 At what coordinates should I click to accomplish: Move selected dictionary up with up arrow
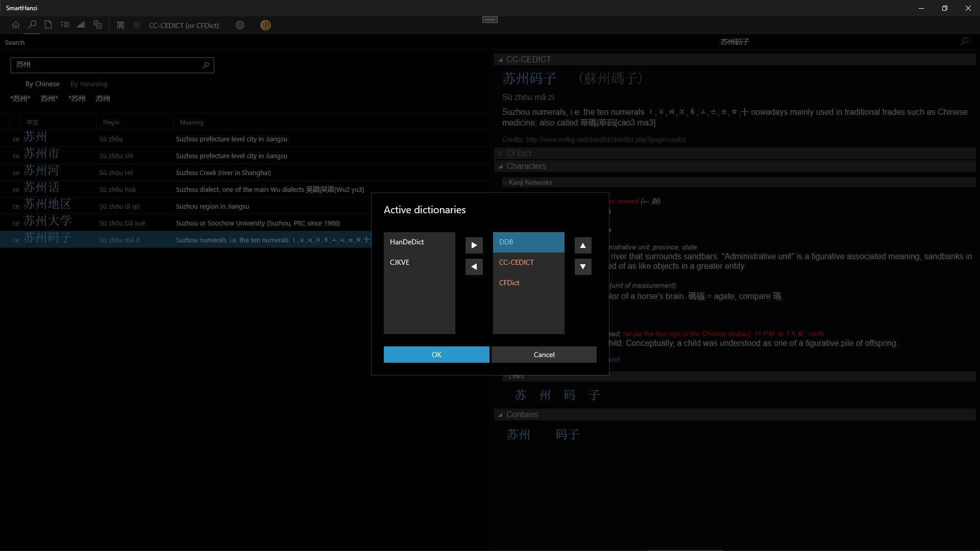583,245
